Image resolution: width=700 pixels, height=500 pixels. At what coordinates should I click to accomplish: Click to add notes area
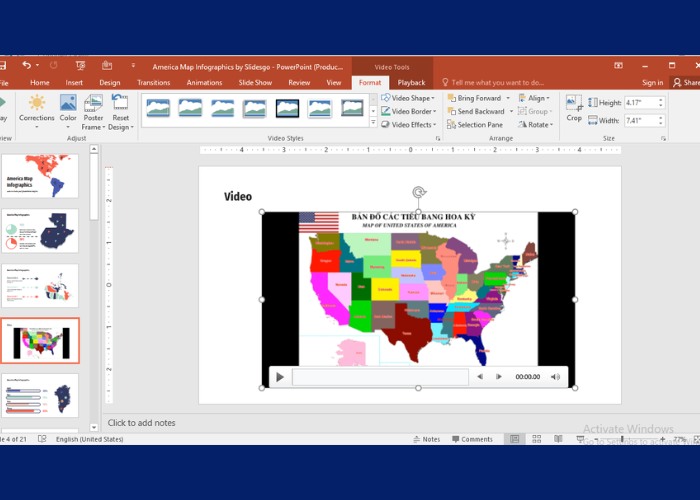coord(142,423)
